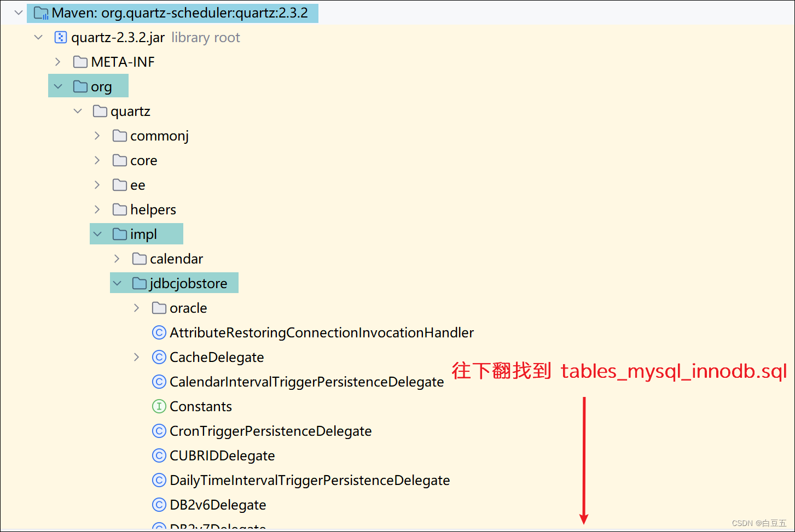Select the helpers package label
Image resolution: width=795 pixels, height=532 pixels.
pos(153,210)
